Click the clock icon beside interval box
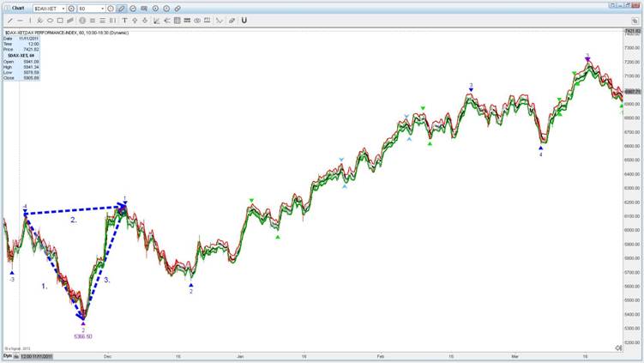The width and height of the screenshot is (644, 363). pos(111,8)
